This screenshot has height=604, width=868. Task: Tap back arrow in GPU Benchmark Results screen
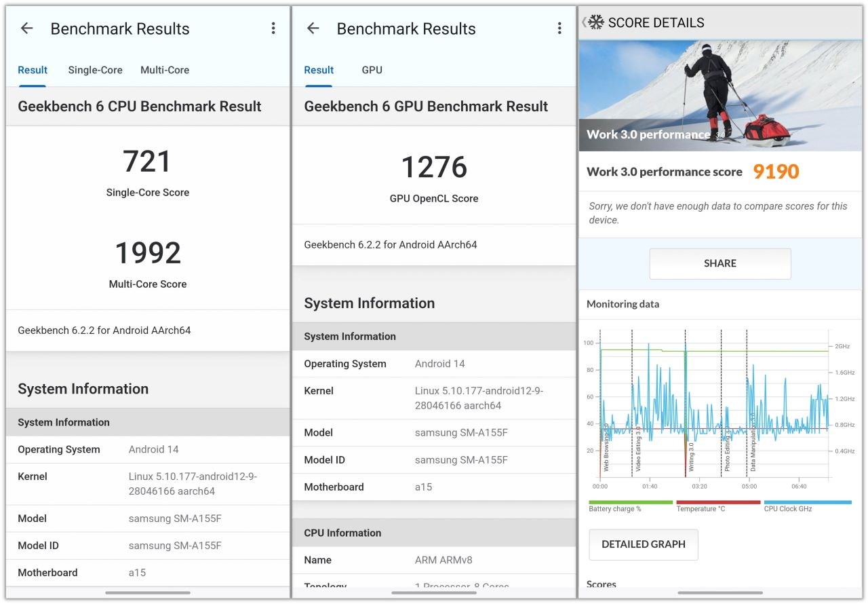(x=313, y=29)
